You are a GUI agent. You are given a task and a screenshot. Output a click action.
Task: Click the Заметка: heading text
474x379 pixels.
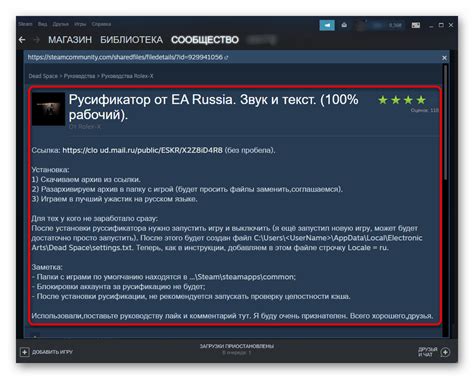[47, 267]
